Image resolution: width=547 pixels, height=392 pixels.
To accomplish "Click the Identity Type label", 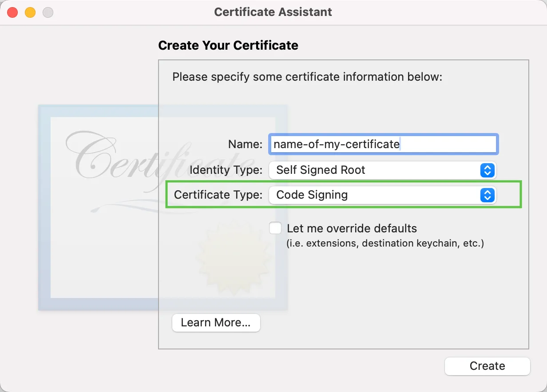I will (226, 170).
